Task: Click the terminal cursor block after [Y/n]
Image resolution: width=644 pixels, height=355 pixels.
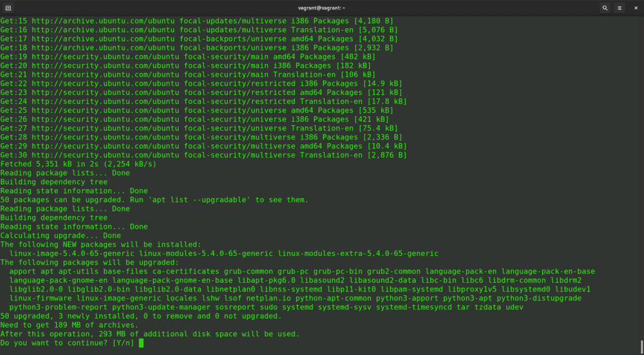Action: [x=142, y=343]
